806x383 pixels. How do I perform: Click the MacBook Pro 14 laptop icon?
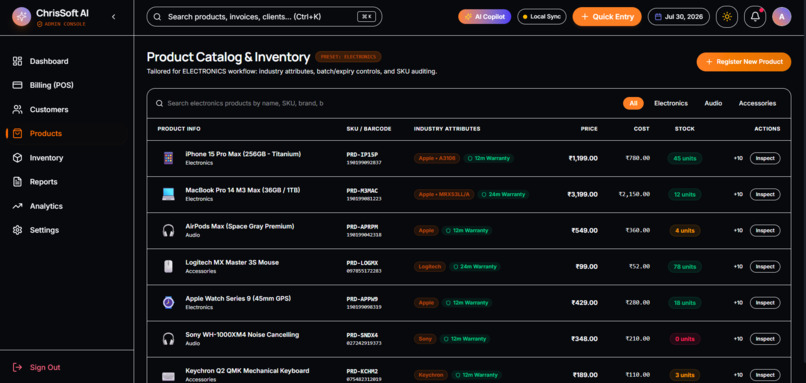click(168, 194)
